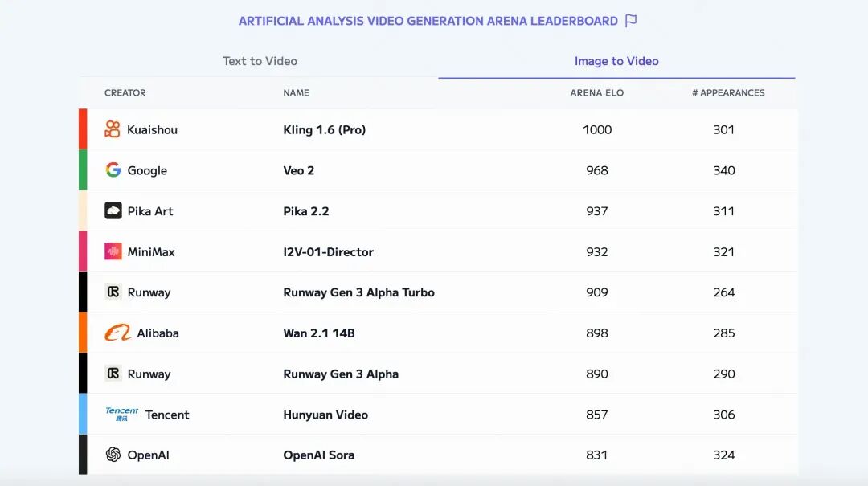Open the Kling 1.6 (Pro) model entry

point(325,129)
